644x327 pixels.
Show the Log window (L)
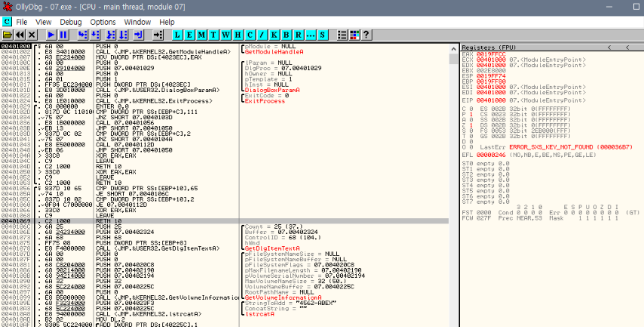click(177, 35)
